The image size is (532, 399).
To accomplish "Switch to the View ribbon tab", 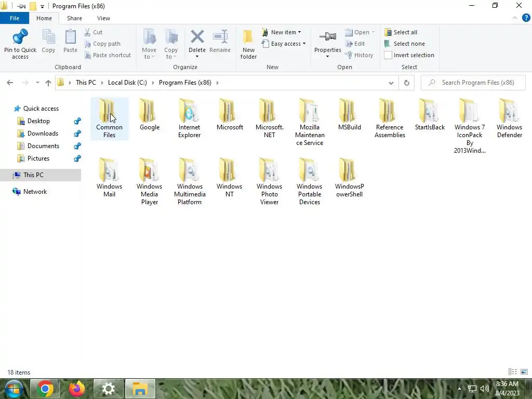I will click(x=103, y=18).
